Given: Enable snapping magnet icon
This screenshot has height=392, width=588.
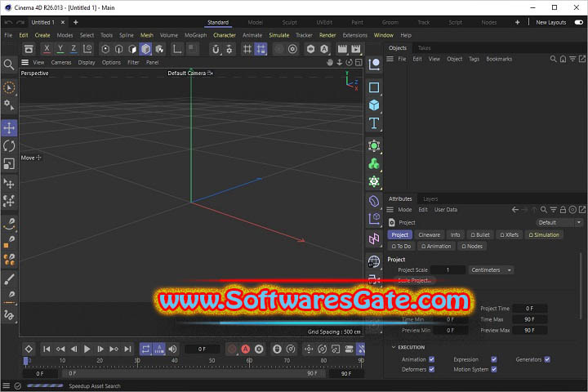Looking at the screenshot, I should click(216, 49).
